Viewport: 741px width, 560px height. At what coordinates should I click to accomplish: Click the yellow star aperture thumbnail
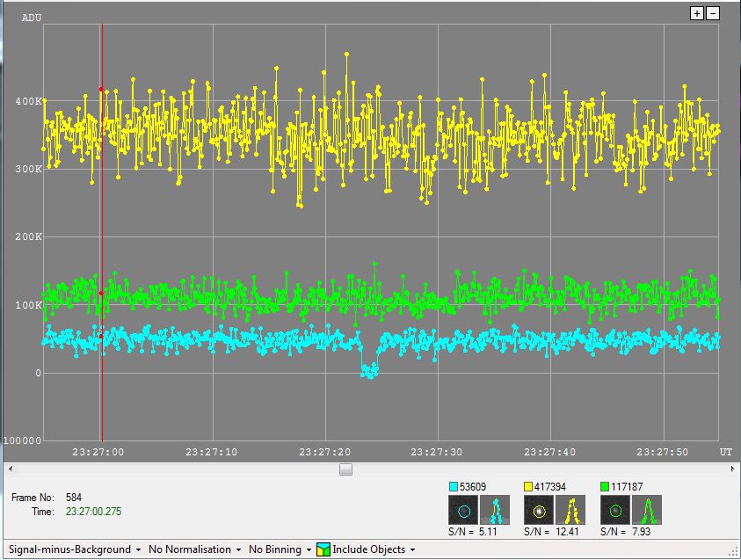point(539,510)
